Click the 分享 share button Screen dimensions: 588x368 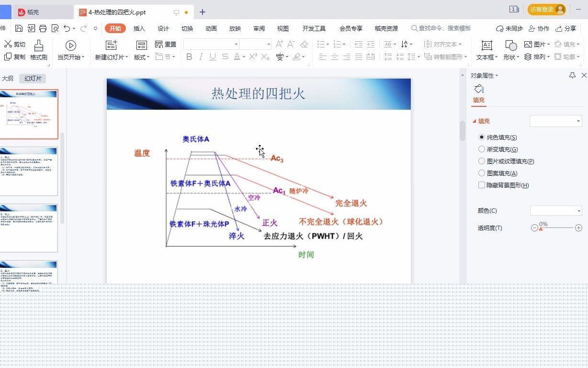[x=566, y=28]
